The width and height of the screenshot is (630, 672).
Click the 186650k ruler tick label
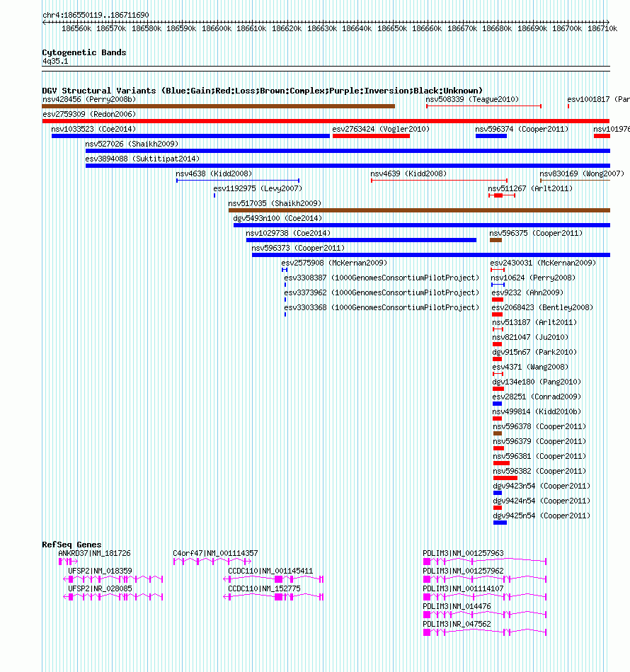pos(392,29)
